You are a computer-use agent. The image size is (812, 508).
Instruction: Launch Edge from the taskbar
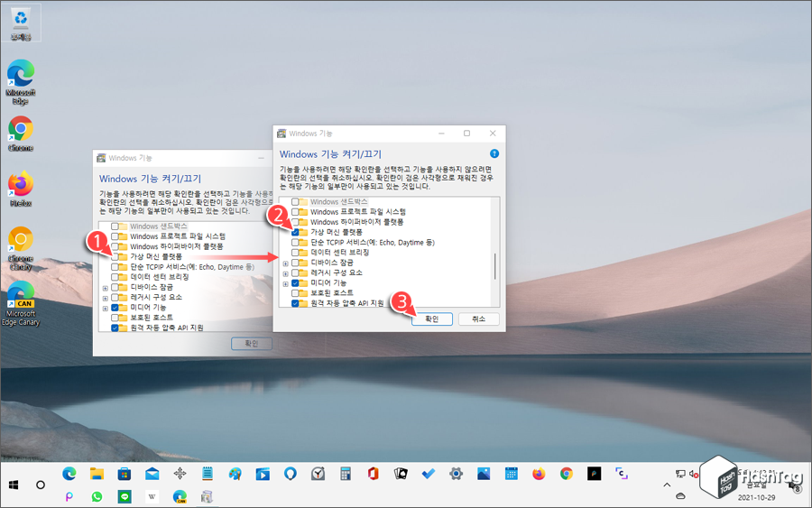[x=69, y=474]
